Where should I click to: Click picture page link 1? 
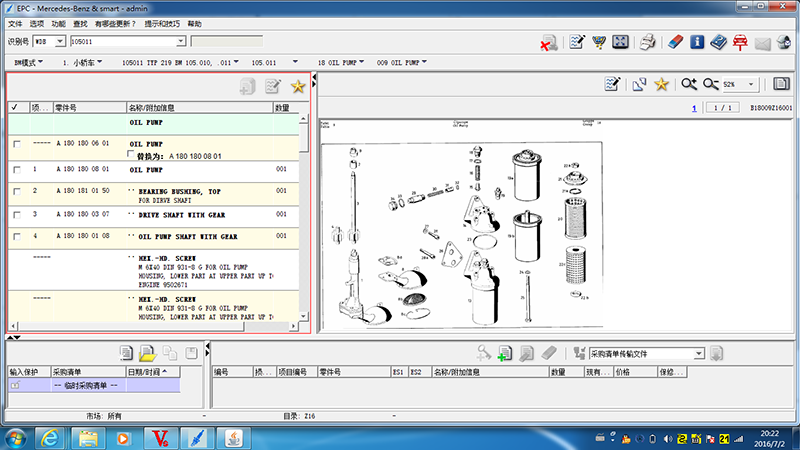[694, 108]
